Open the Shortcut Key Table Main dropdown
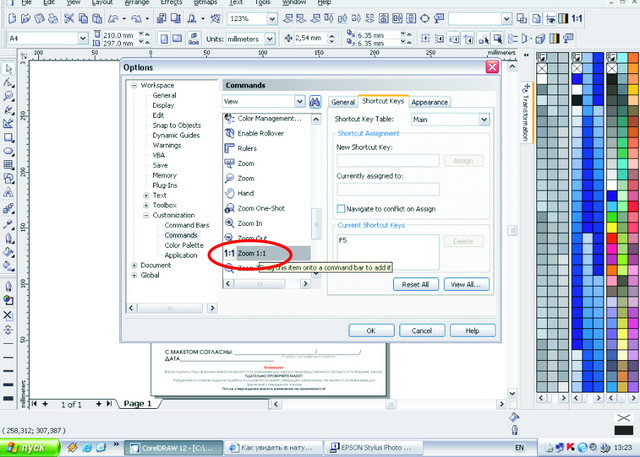The height and width of the screenshot is (457, 640). (x=484, y=120)
